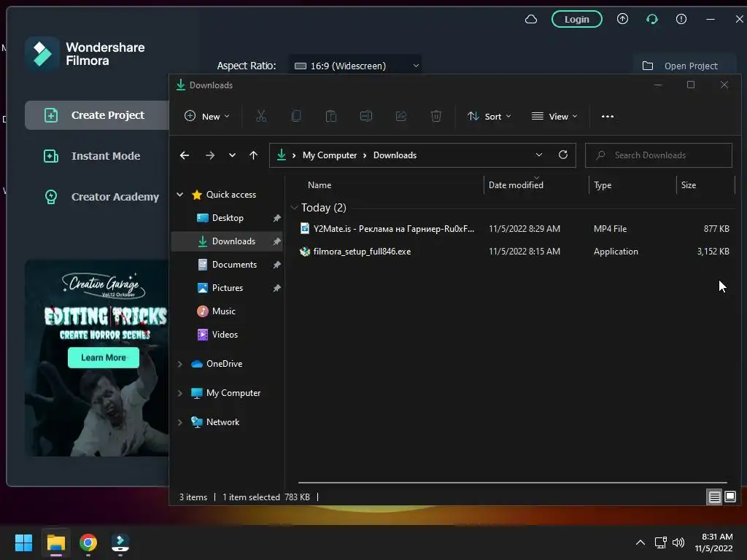Open Pictures in Quick access

tap(227, 287)
